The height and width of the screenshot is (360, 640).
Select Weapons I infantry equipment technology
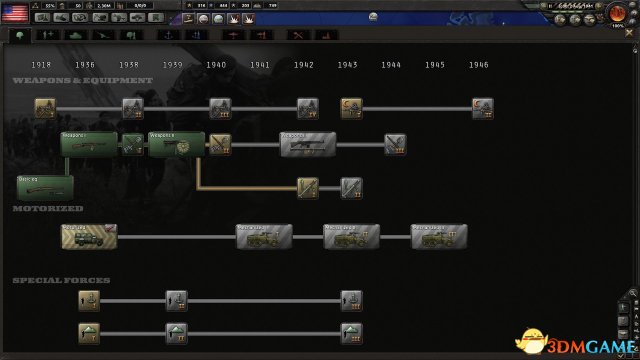pos(89,144)
